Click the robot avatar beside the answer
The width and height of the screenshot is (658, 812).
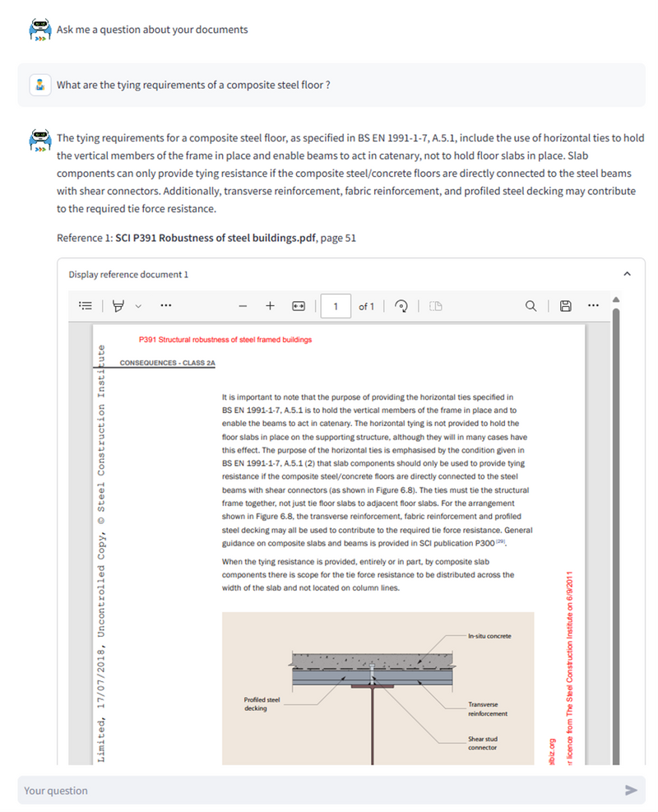[39, 140]
